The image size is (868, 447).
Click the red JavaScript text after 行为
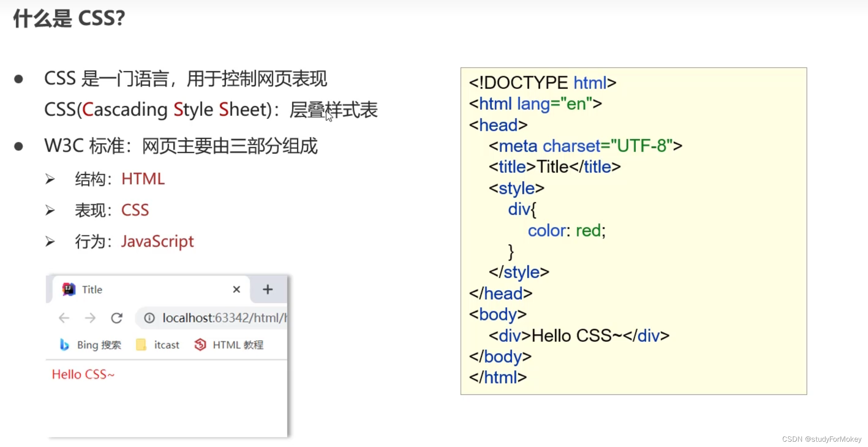click(157, 241)
